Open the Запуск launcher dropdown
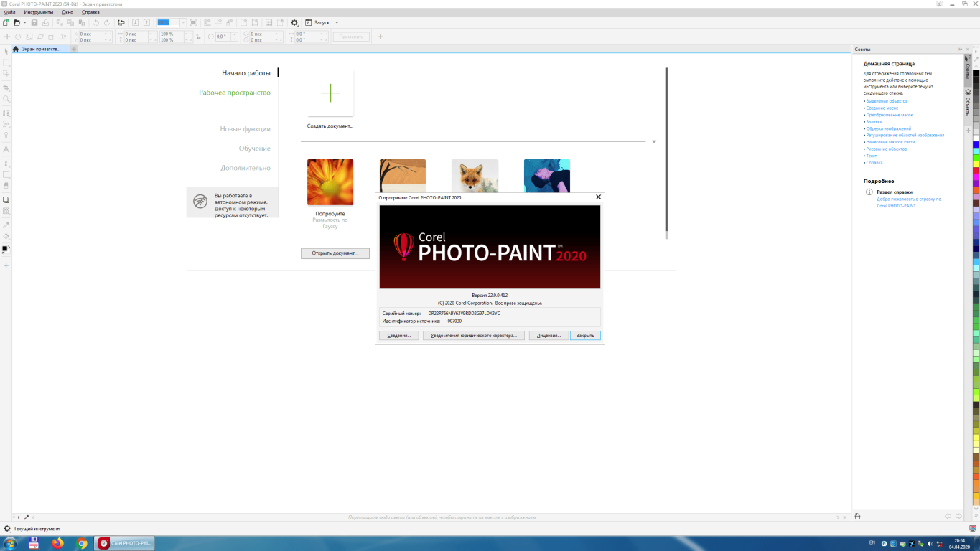The width and height of the screenshot is (980, 551). (337, 23)
